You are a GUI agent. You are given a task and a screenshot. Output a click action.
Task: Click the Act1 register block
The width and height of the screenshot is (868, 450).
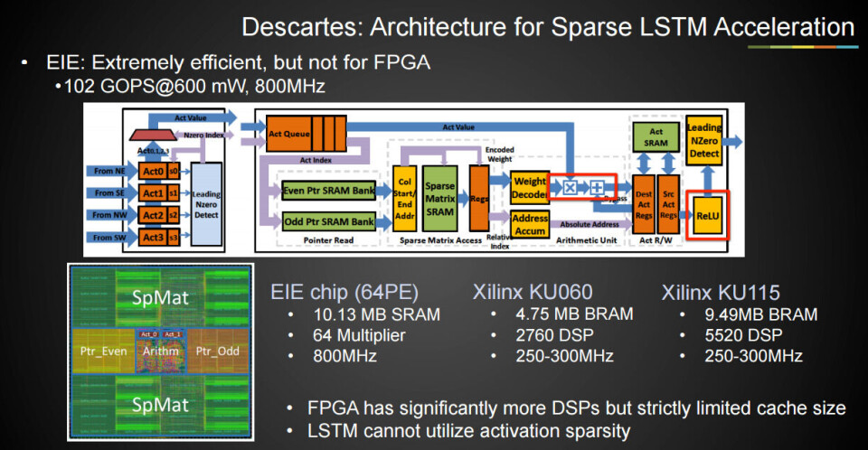[x=153, y=193]
